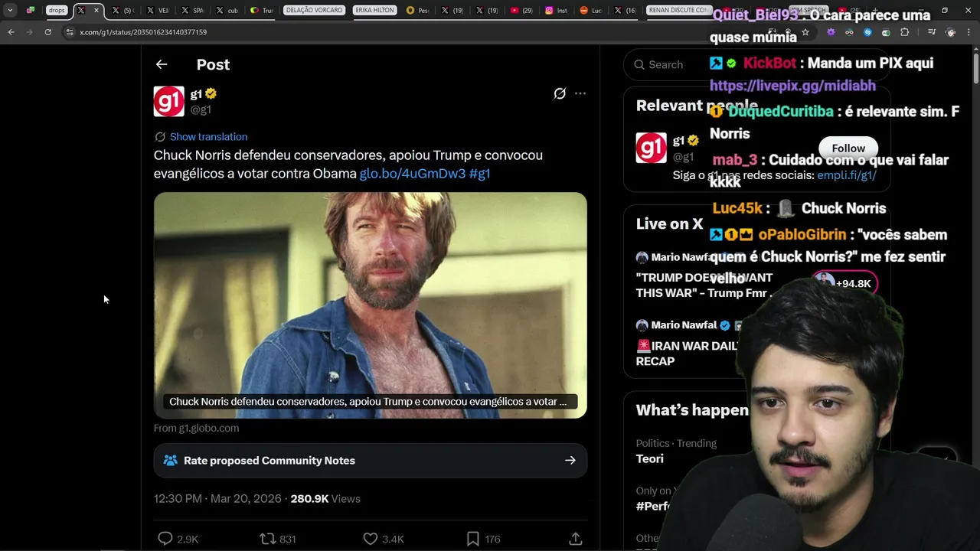Open g1 avatar in Relevant people
The width and height of the screenshot is (980, 551).
click(x=651, y=148)
